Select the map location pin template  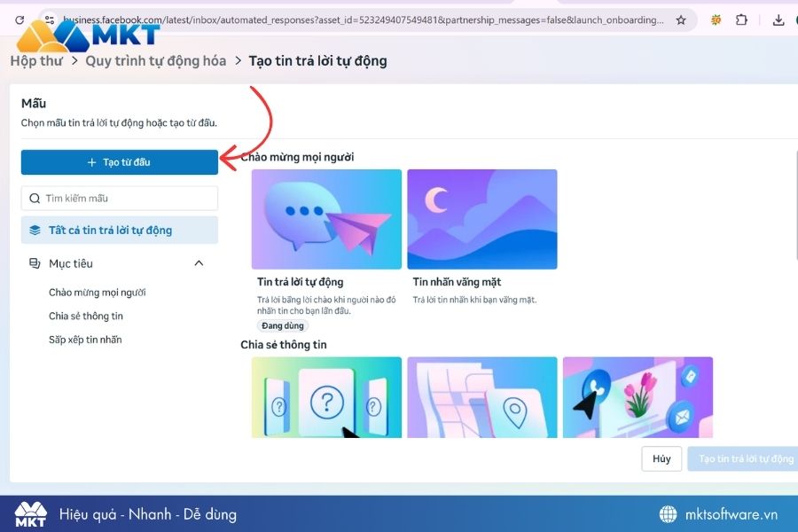(x=481, y=396)
